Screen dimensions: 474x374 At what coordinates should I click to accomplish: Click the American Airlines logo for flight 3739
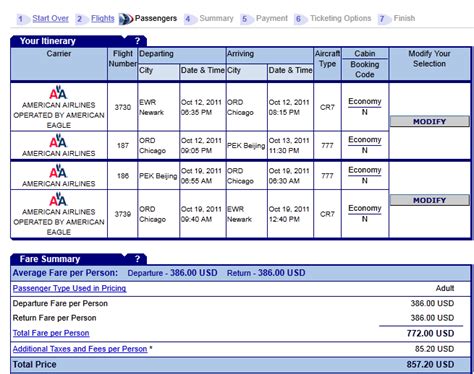point(58,199)
